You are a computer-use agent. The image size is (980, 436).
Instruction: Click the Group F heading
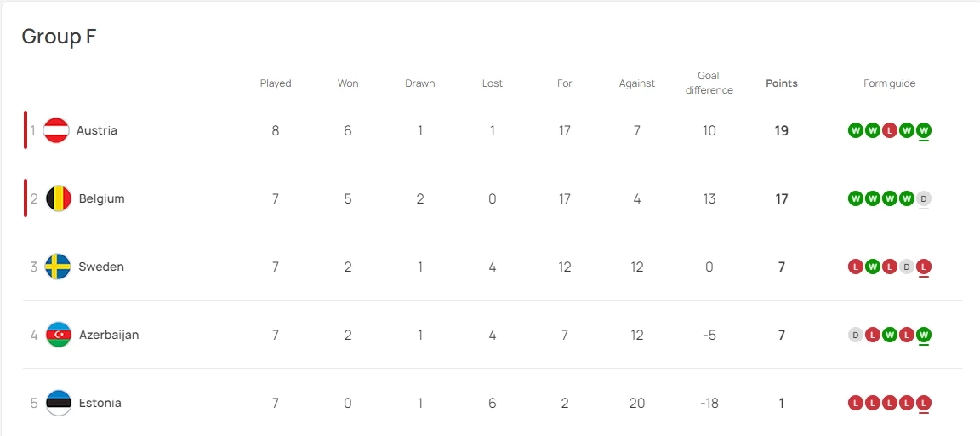[x=59, y=37]
